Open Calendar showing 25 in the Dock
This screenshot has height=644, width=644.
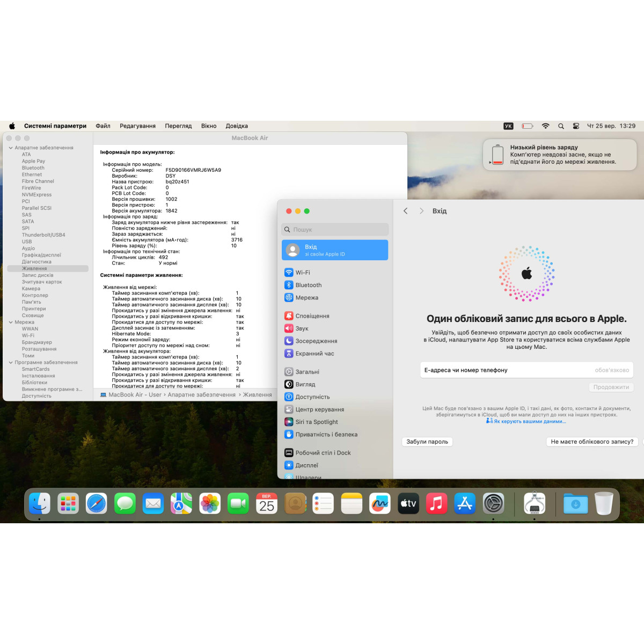tap(267, 503)
